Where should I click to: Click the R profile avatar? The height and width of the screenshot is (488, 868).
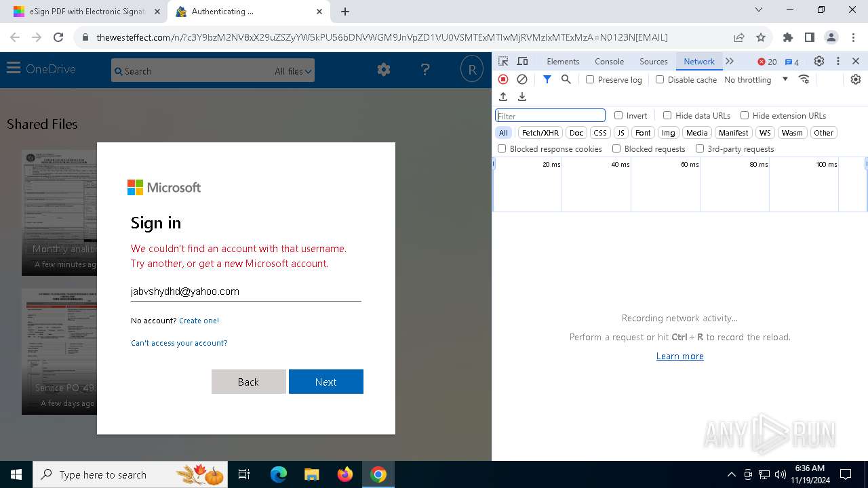click(x=471, y=69)
